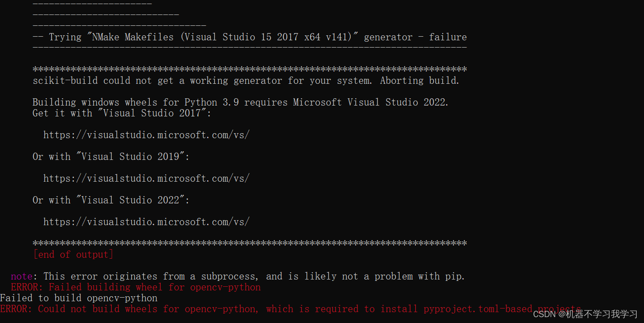Click the red "[end of output]" text
The height and width of the screenshot is (323, 644).
point(73,255)
